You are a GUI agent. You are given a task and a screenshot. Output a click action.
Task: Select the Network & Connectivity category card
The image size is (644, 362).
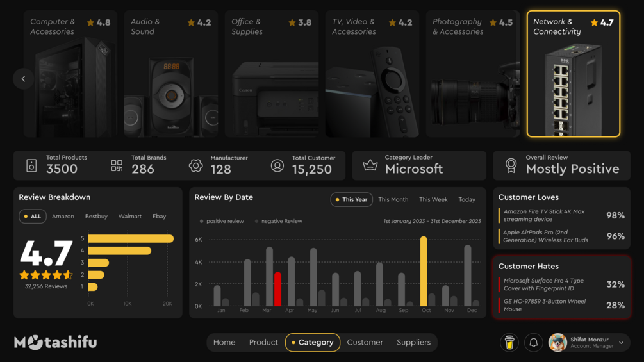coord(574,74)
